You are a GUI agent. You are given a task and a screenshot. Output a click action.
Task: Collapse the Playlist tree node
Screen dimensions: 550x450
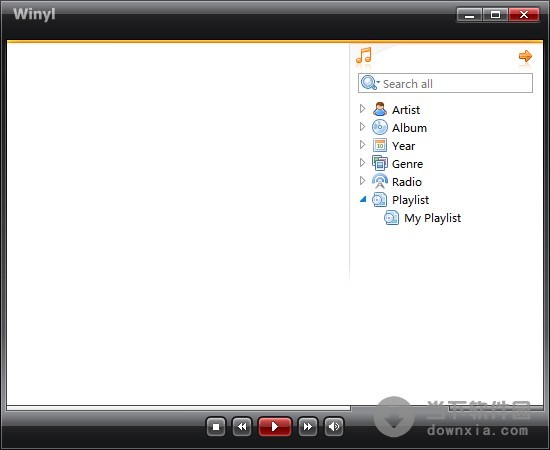click(363, 199)
